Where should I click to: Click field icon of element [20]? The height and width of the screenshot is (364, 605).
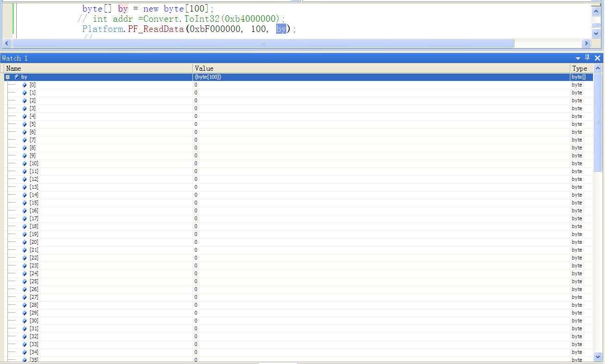coord(25,242)
